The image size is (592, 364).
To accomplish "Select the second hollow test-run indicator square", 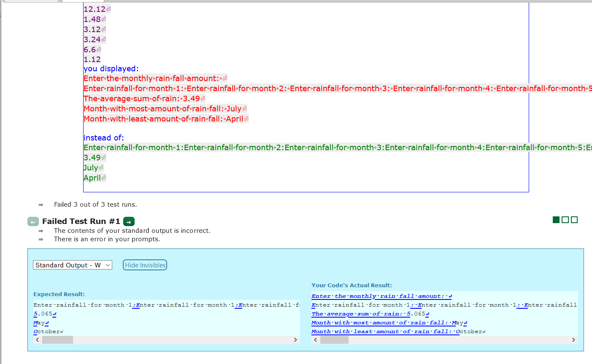I will (x=565, y=219).
